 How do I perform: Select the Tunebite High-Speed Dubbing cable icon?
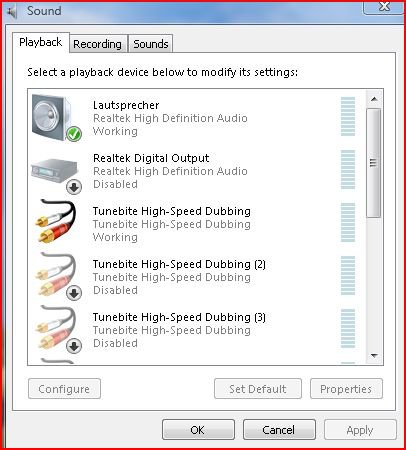(56, 221)
